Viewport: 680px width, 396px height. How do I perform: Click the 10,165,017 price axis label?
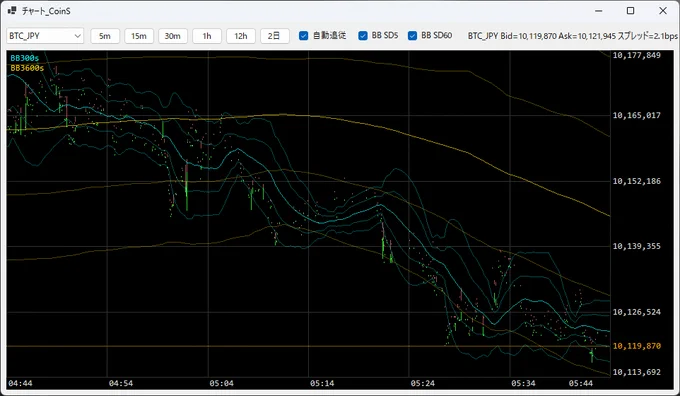[x=636, y=115]
